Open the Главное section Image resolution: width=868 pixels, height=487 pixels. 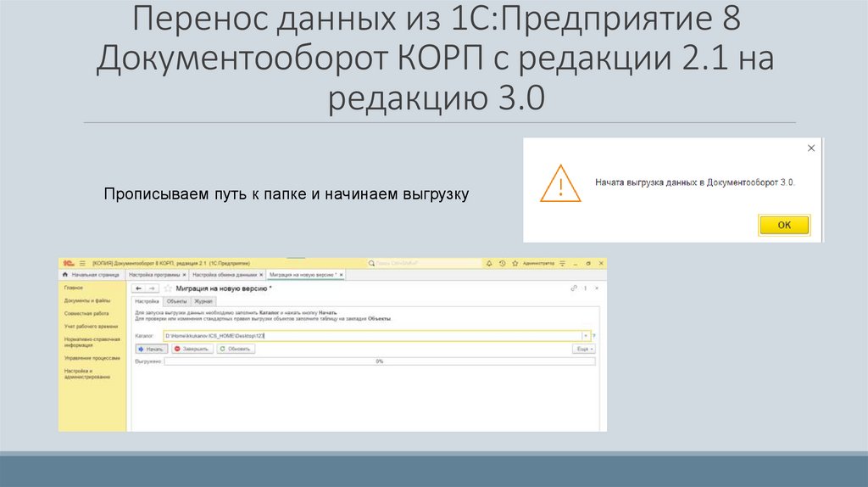[74, 288]
